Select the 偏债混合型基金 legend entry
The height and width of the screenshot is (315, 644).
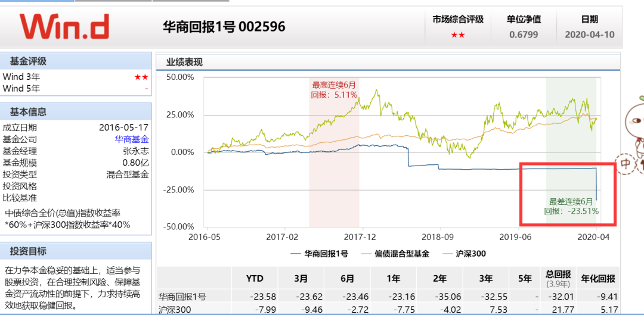[397, 254]
